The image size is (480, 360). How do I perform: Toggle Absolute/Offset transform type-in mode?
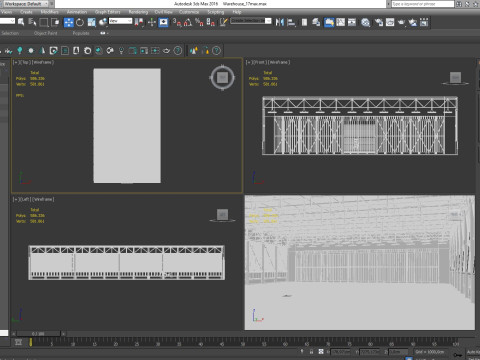(x=321, y=352)
